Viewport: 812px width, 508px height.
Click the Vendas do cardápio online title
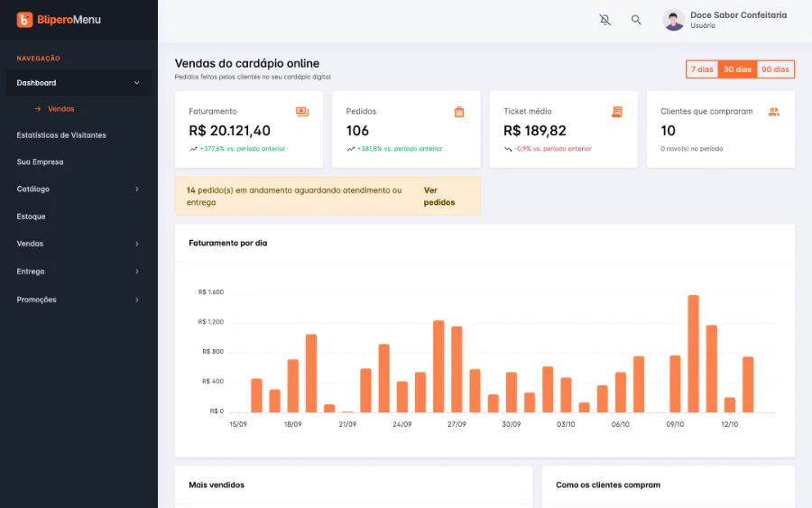point(246,63)
